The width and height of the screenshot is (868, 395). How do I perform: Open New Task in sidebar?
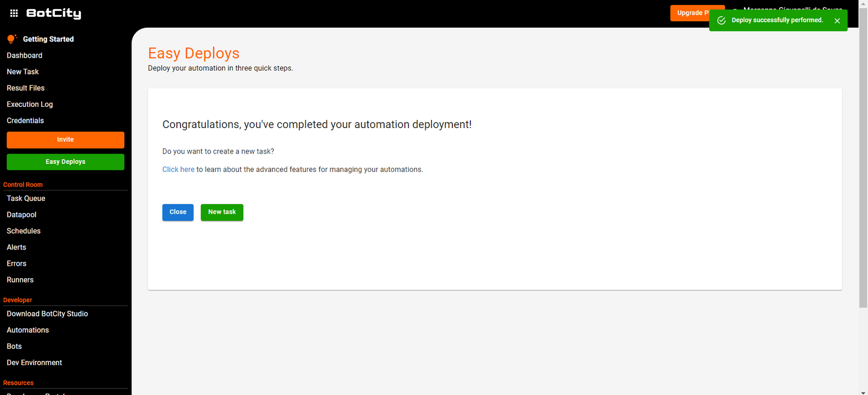[x=23, y=72]
